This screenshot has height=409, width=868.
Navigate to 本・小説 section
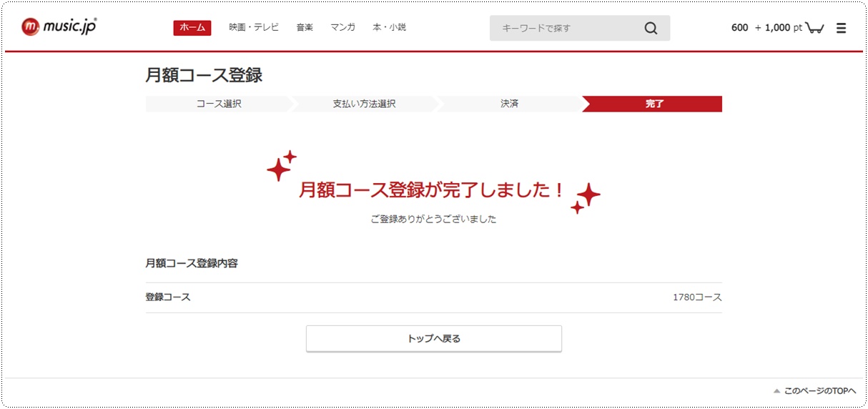point(389,27)
